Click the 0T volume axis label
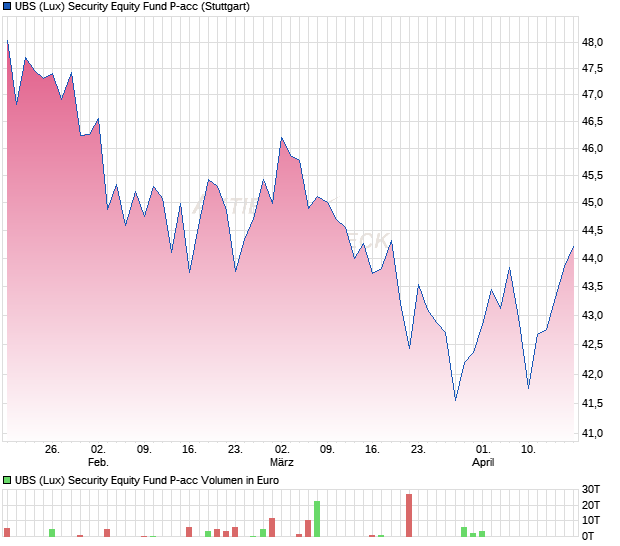 pos(588,536)
